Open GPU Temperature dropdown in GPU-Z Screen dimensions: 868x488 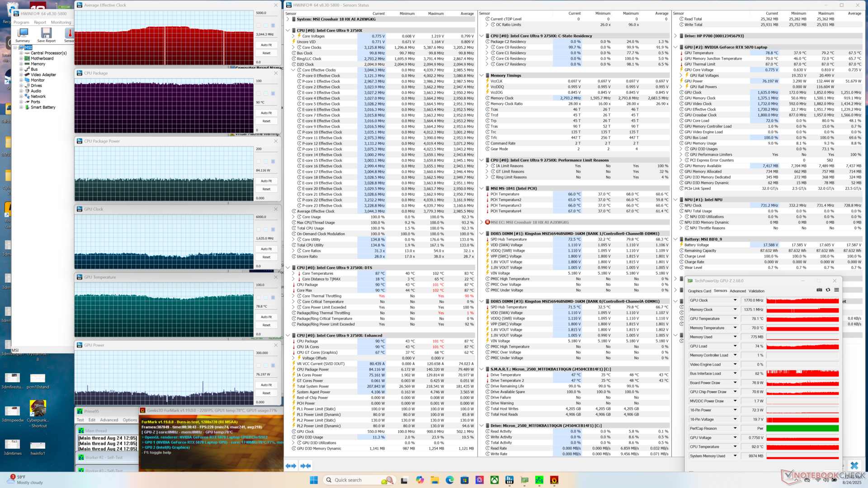(x=735, y=319)
